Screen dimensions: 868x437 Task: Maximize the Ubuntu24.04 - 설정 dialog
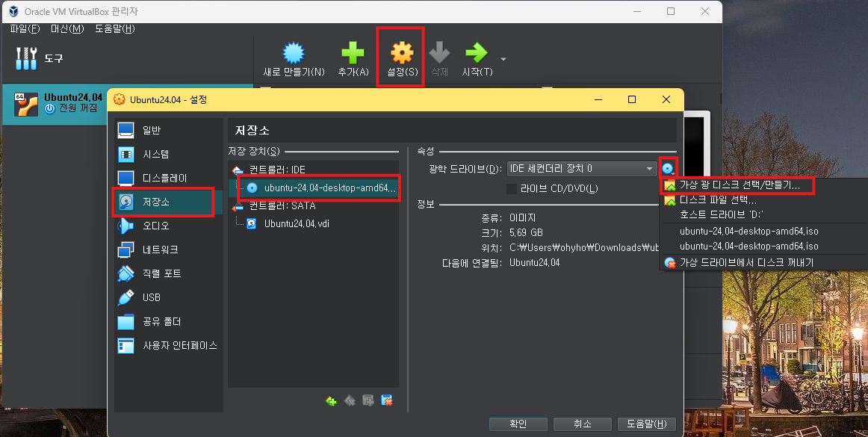pos(632,99)
